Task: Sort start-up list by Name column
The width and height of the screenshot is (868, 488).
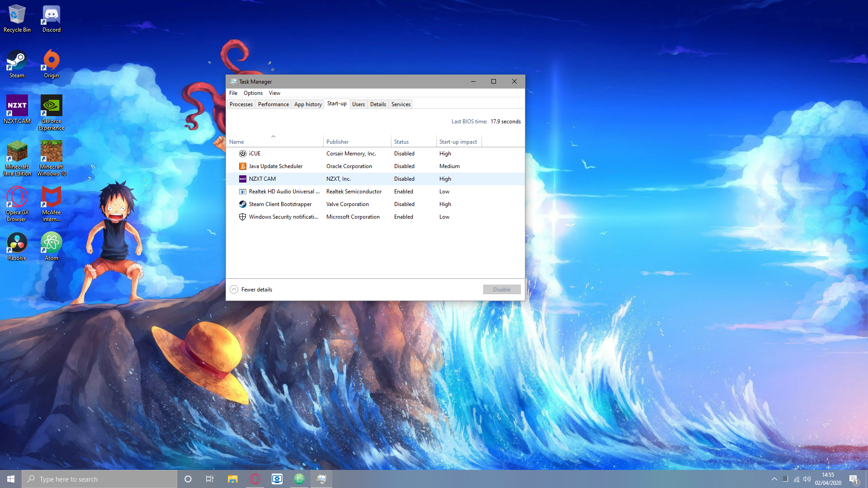Action: pos(236,142)
